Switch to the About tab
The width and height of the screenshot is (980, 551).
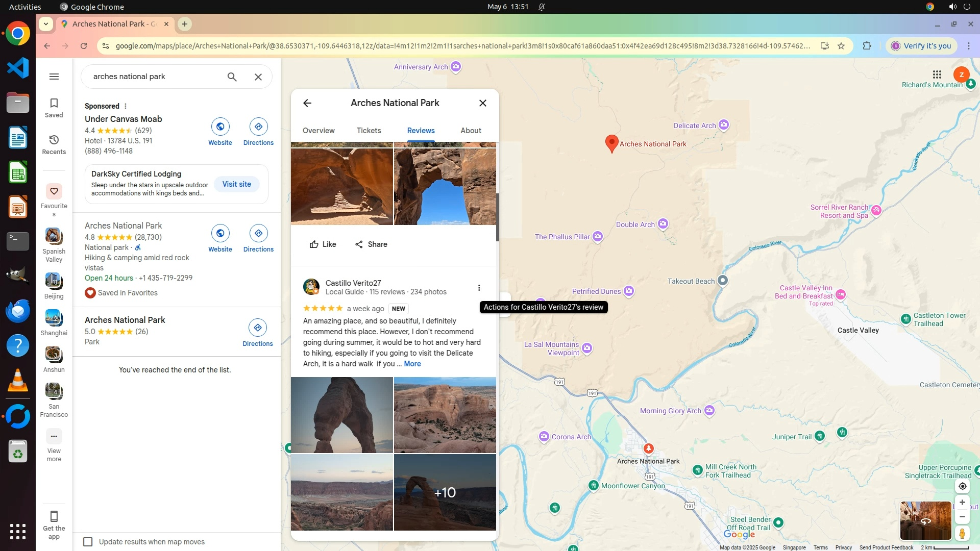click(471, 131)
